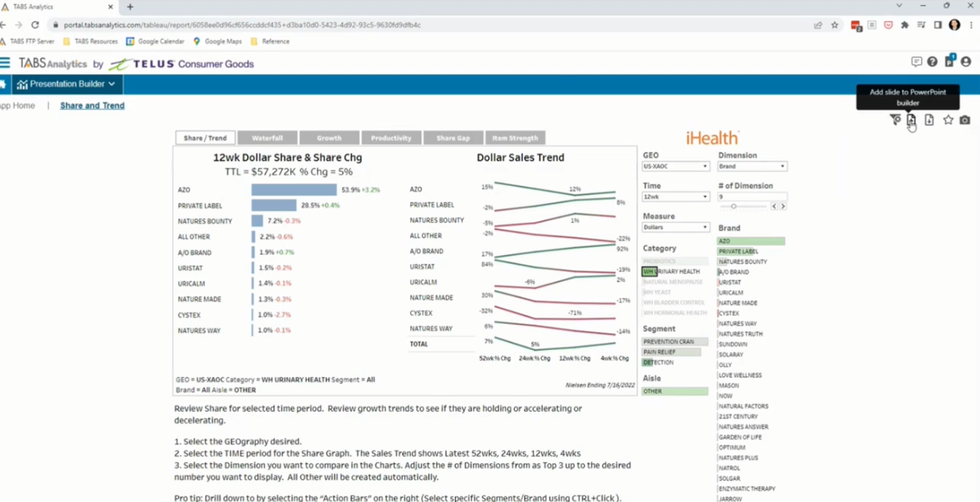Image resolution: width=980 pixels, height=502 pixels.
Task: Click the red extension with badge 2
Action: [x=856, y=25]
